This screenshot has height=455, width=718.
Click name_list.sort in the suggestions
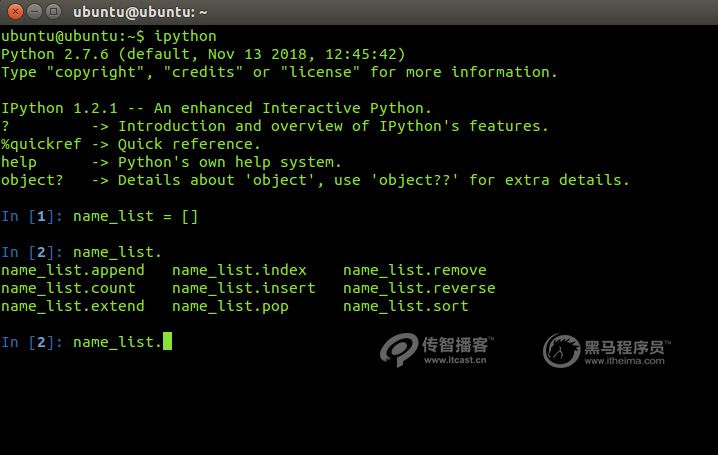coord(405,306)
